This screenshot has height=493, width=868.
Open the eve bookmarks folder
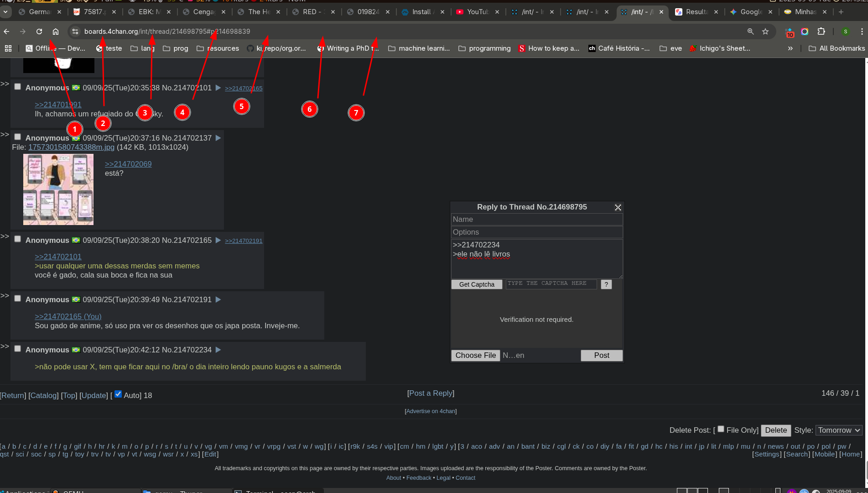[x=670, y=48]
